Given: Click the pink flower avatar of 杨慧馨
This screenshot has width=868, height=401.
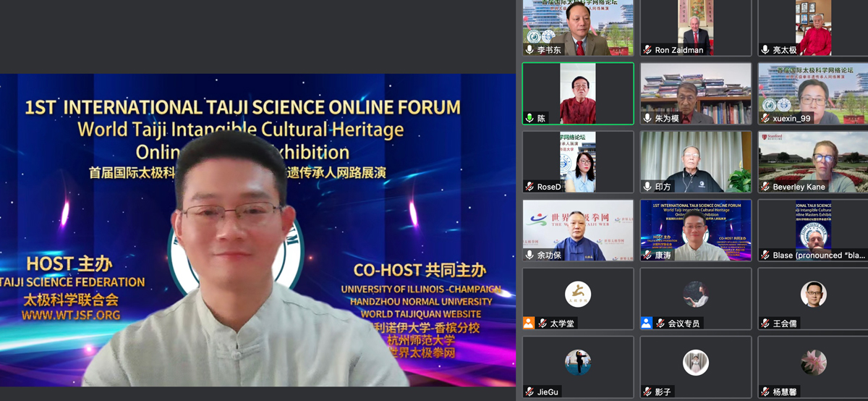Looking at the screenshot, I should click(x=813, y=362).
